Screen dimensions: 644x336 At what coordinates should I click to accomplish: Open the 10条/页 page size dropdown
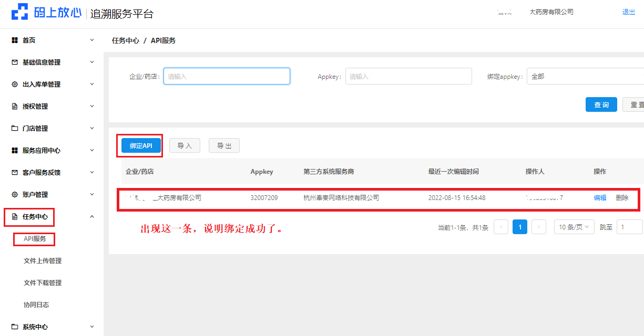click(574, 227)
